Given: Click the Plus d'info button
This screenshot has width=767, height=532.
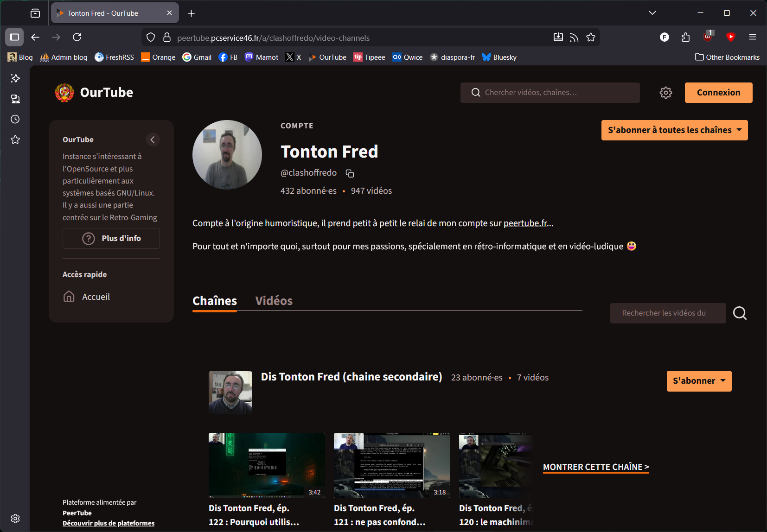Looking at the screenshot, I should (111, 238).
